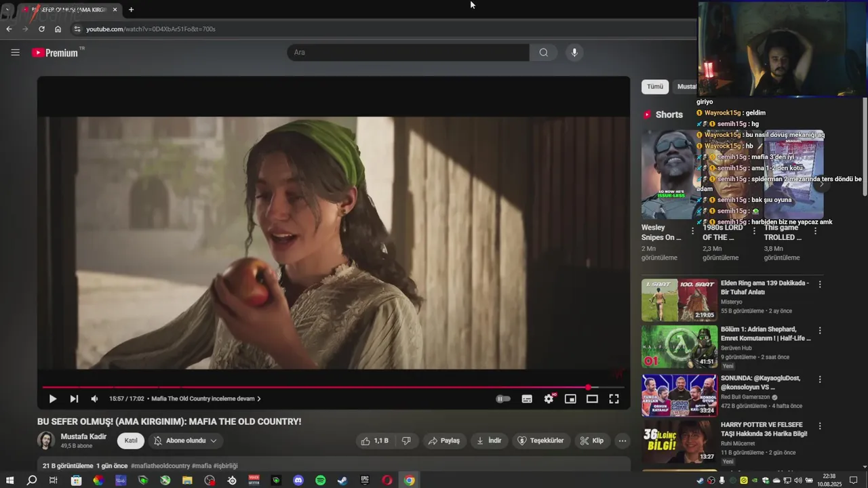Open the Windows Start menu

9,481
